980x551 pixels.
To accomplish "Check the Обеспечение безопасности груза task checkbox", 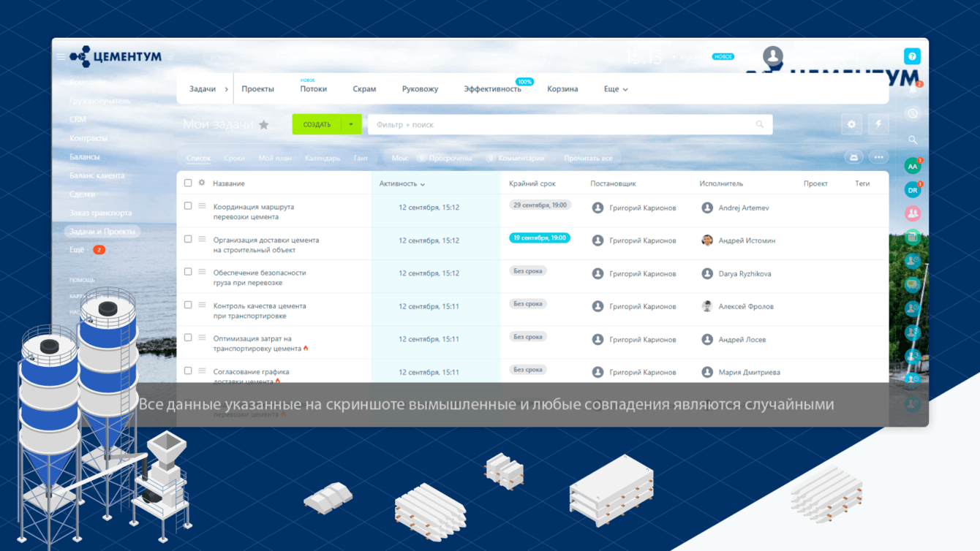I will pos(188,272).
